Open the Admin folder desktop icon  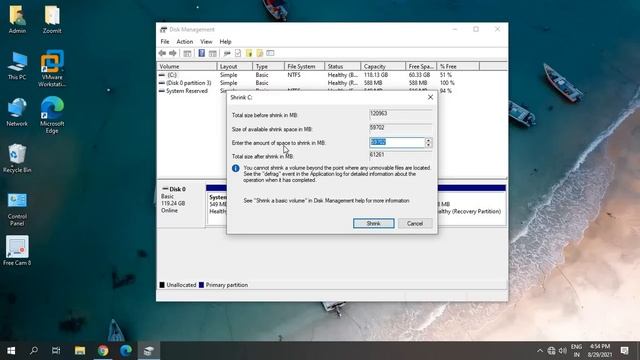(x=17, y=20)
